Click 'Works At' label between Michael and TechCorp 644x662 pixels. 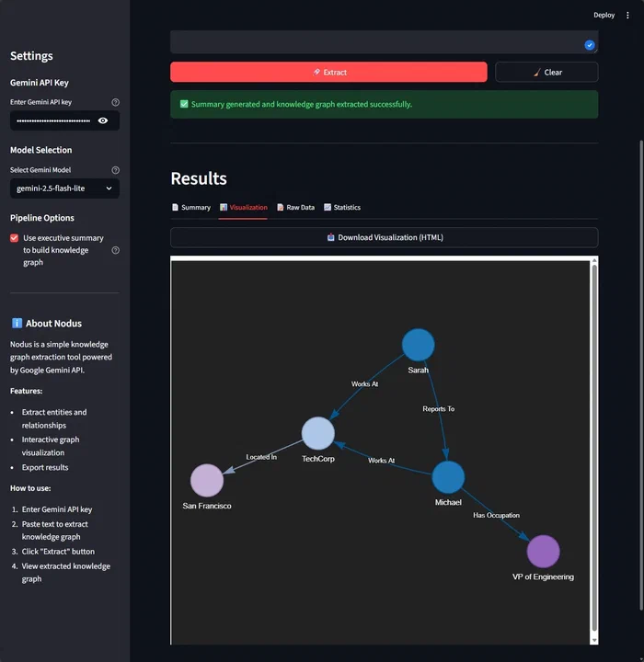[381, 461]
